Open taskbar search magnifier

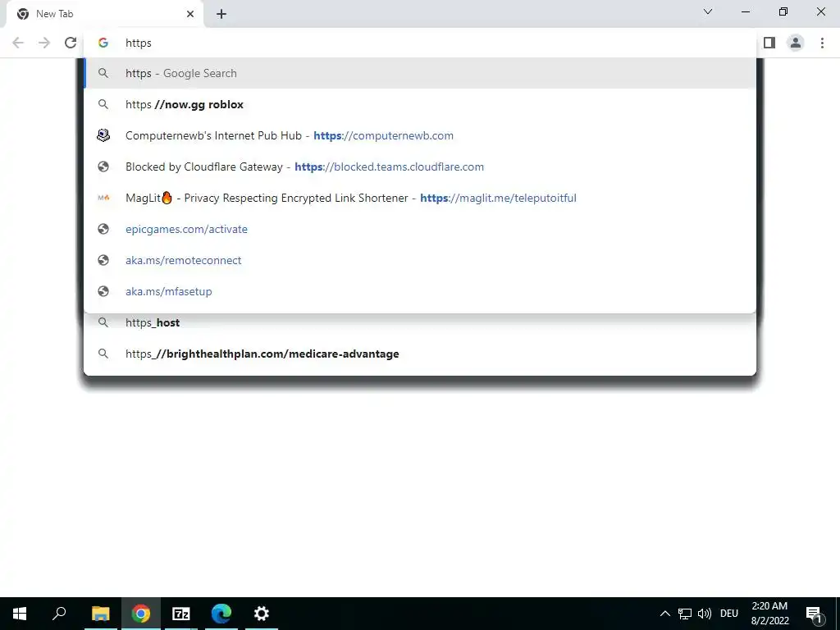[59, 614]
